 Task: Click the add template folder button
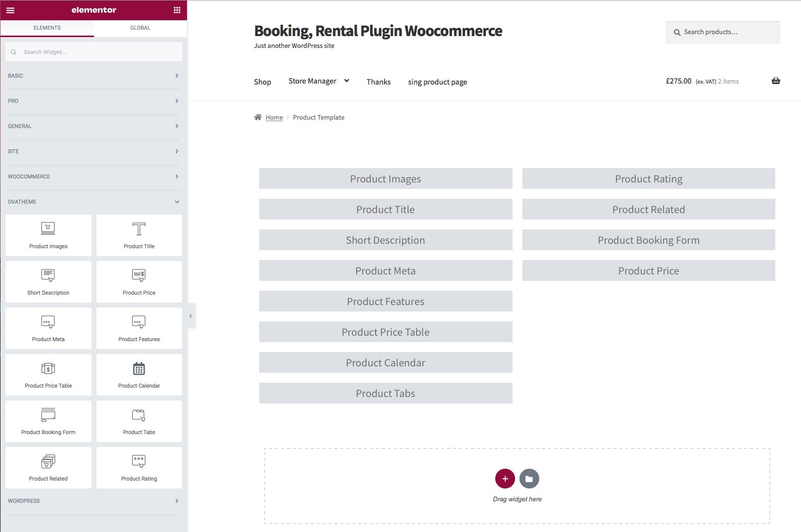(529, 479)
